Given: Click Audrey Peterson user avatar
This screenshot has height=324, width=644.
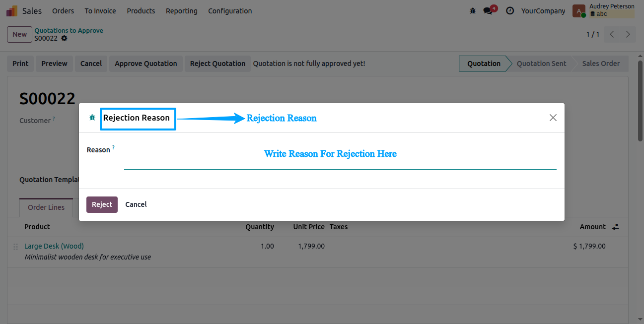Looking at the screenshot, I should pos(579,10).
